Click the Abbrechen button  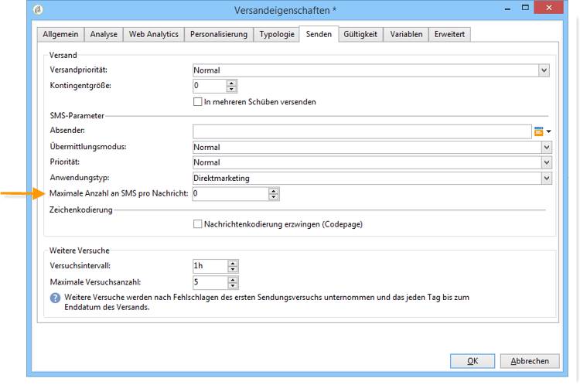(x=530, y=361)
